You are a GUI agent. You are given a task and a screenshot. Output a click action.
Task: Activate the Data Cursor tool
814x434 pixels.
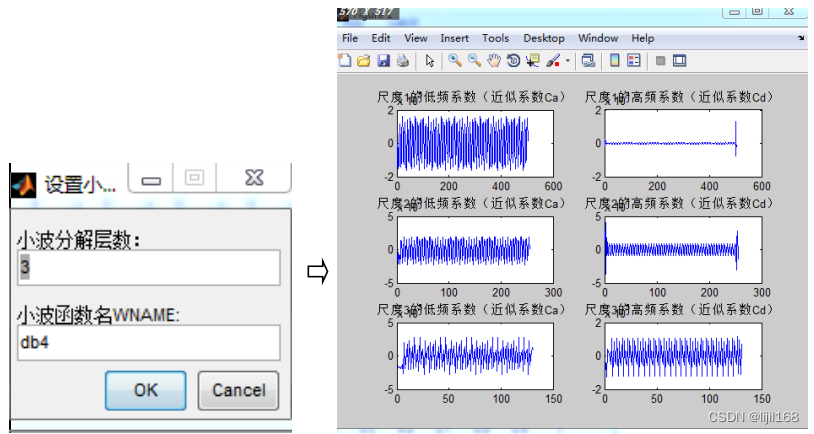pyautogui.click(x=533, y=61)
